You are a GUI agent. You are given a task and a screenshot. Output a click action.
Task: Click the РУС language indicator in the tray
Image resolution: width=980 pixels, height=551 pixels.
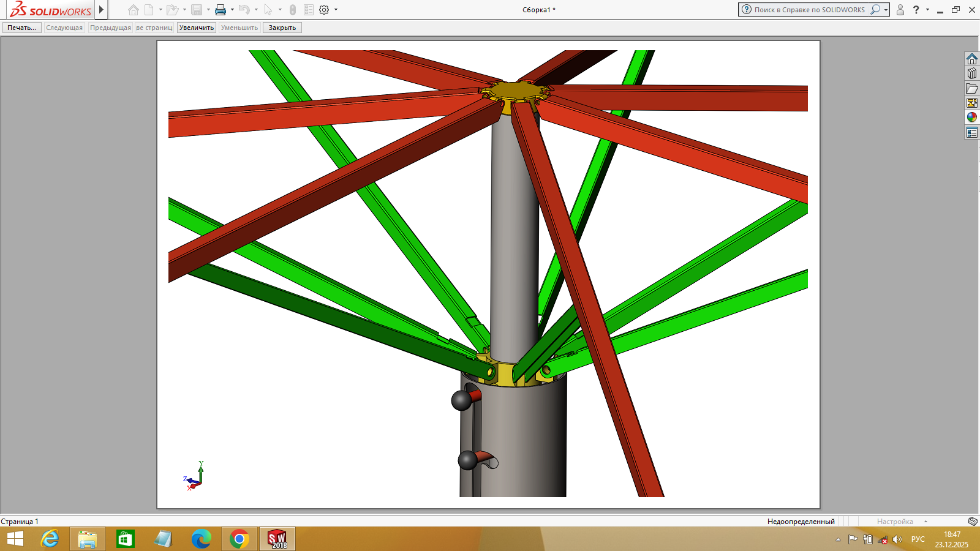coord(918,539)
